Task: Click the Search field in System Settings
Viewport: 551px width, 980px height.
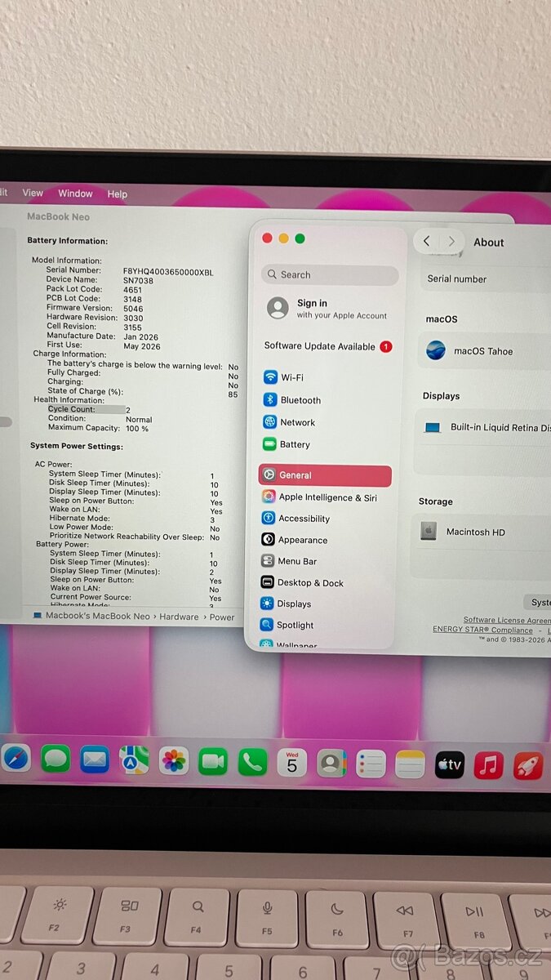Action: (x=330, y=275)
